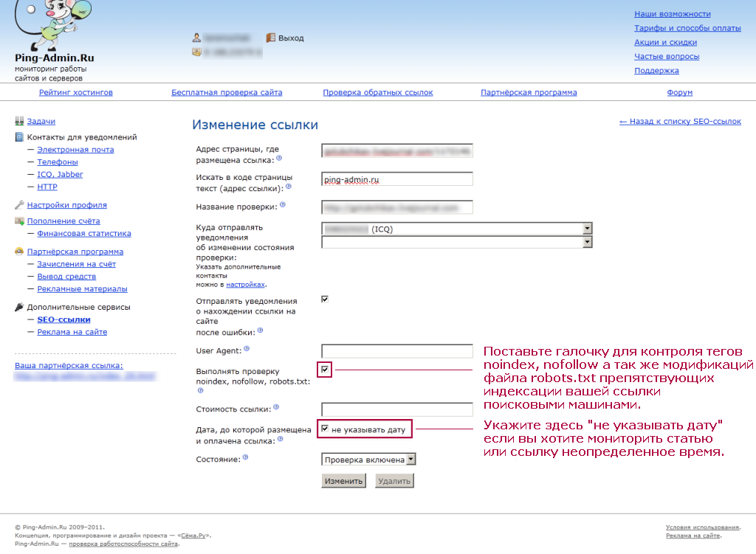The height and width of the screenshot is (554, 756).
Task: Toggle the 'не указывать дату' checkbox
Action: point(325,429)
